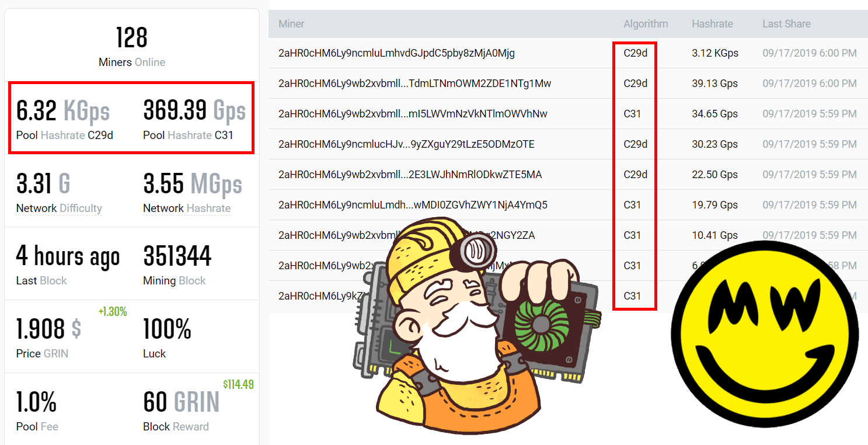The width and height of the screenshot is (868, 445).
Task: Click the 100% luck value
Action: click(167, 329)
